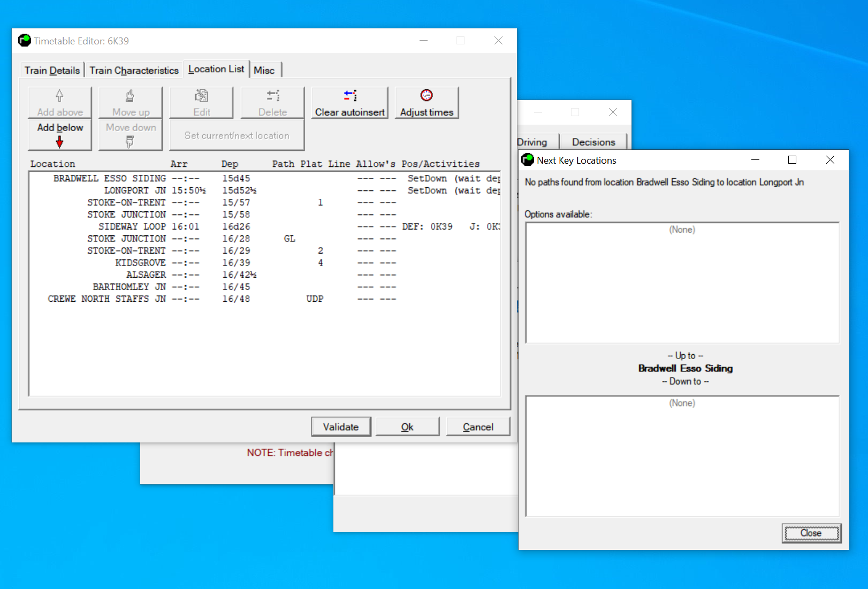
Task: Click the hand icon under Move down
Action: tap(130, 142)
